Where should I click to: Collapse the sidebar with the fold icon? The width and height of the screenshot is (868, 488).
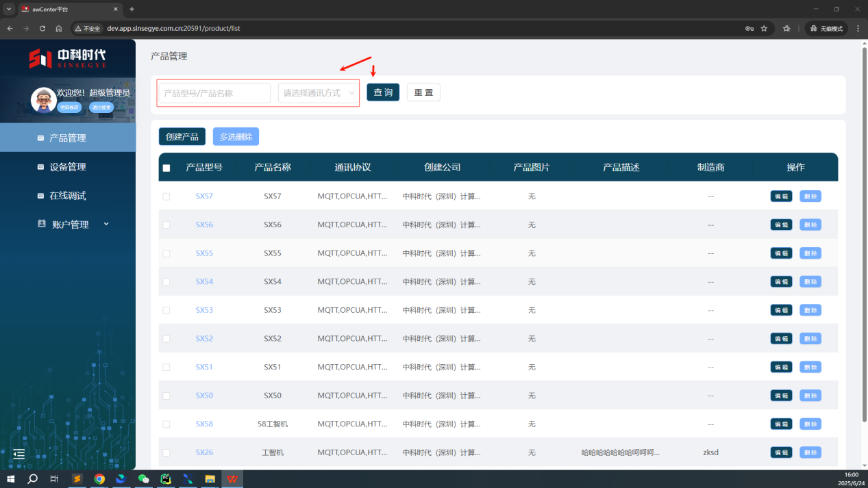click(x=19, y=454)
